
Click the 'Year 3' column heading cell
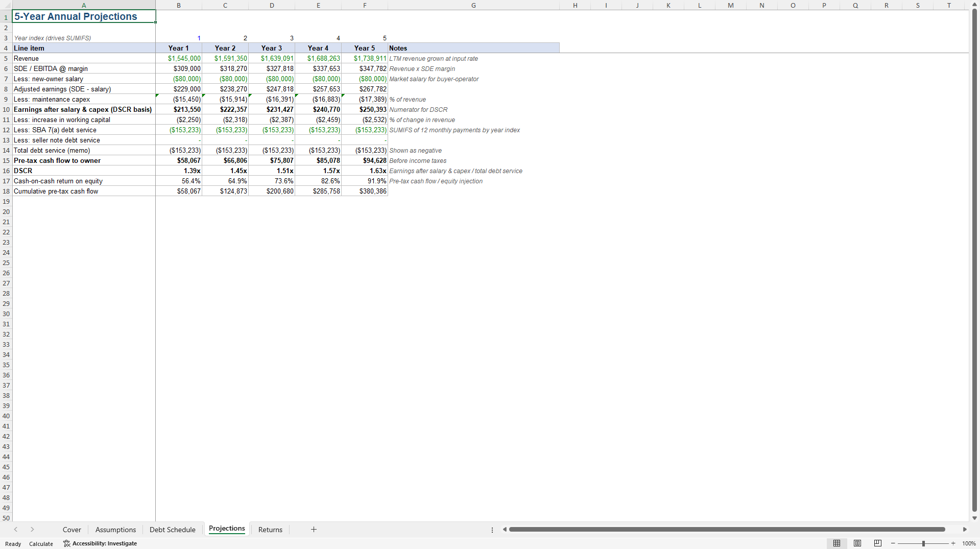(272, 48)
